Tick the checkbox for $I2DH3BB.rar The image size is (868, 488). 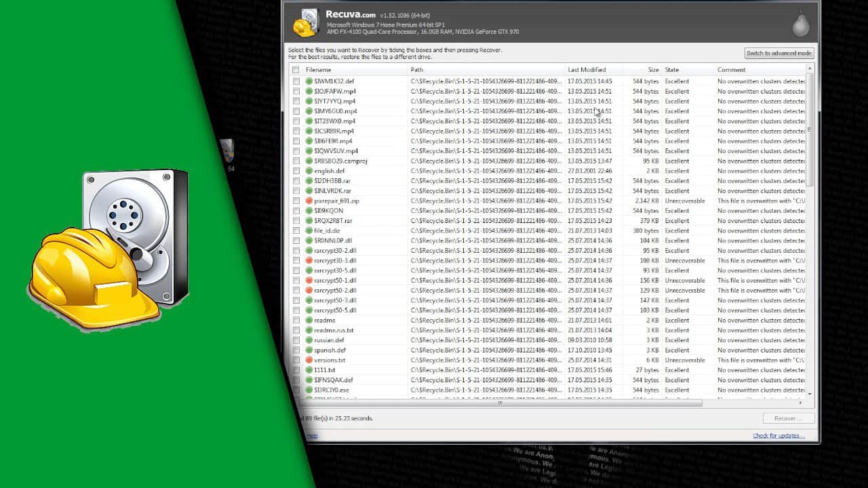coord(296,181)
